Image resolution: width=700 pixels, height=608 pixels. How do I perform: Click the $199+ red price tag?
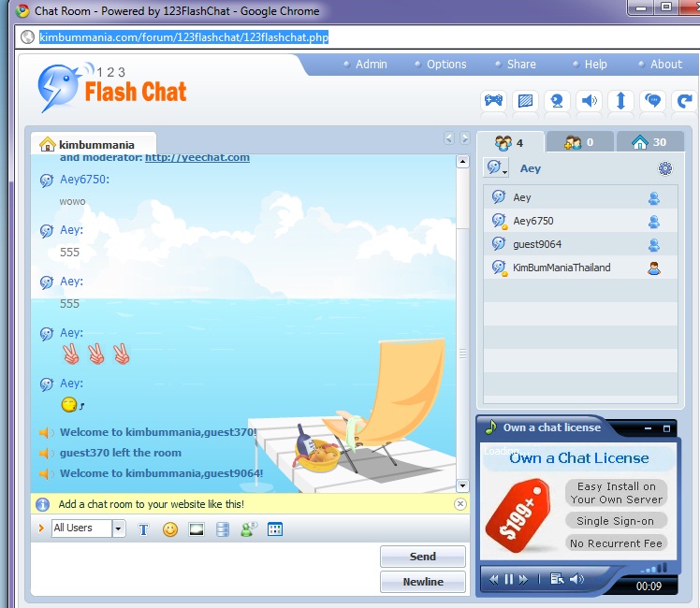[x=518, y=515]
